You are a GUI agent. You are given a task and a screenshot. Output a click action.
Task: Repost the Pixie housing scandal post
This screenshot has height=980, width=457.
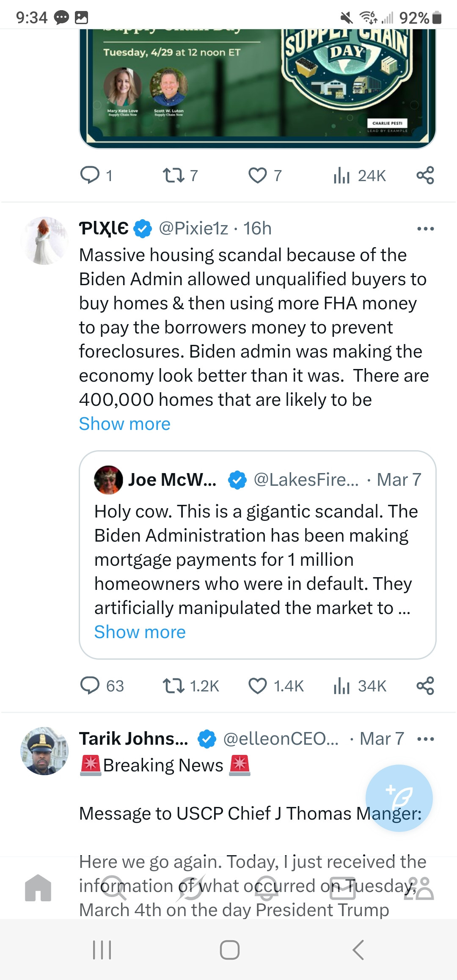coord(173,686)
